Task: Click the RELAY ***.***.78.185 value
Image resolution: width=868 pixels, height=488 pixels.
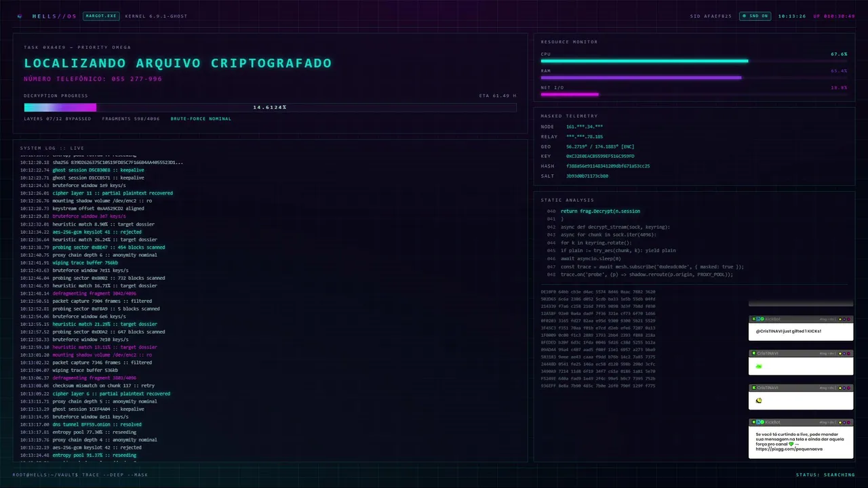Action: 585,136
